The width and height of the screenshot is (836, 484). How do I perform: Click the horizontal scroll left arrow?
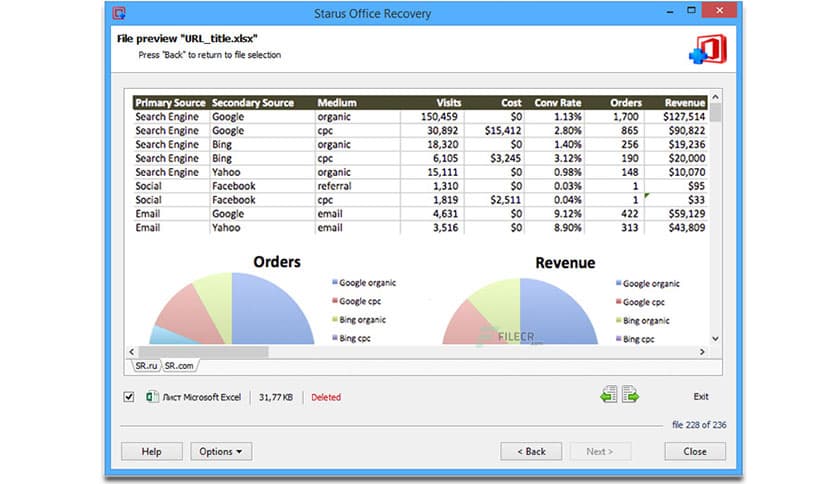132,352
